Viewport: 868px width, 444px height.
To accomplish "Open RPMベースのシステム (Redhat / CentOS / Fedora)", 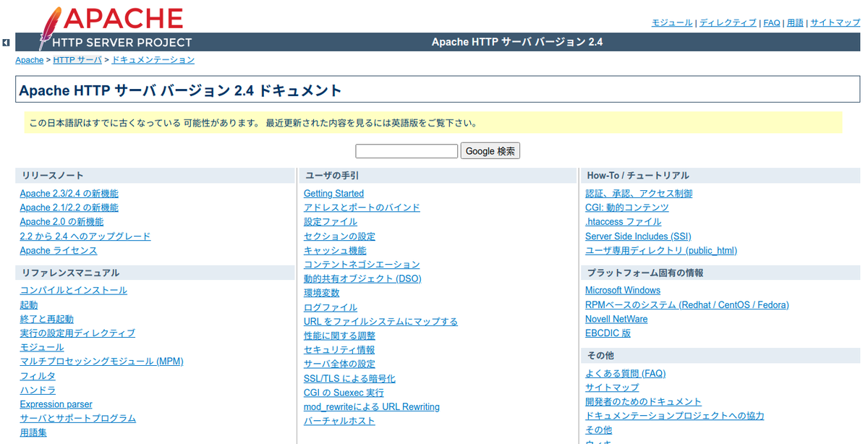I will pyautogui.click(x=687, y=305).
